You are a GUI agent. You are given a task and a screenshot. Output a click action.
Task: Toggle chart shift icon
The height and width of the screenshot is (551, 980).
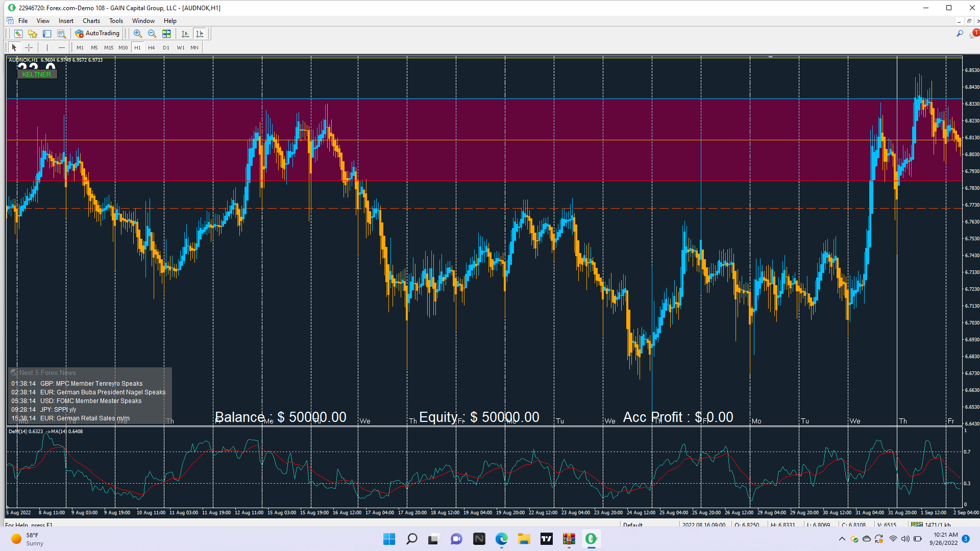point(200,34)
